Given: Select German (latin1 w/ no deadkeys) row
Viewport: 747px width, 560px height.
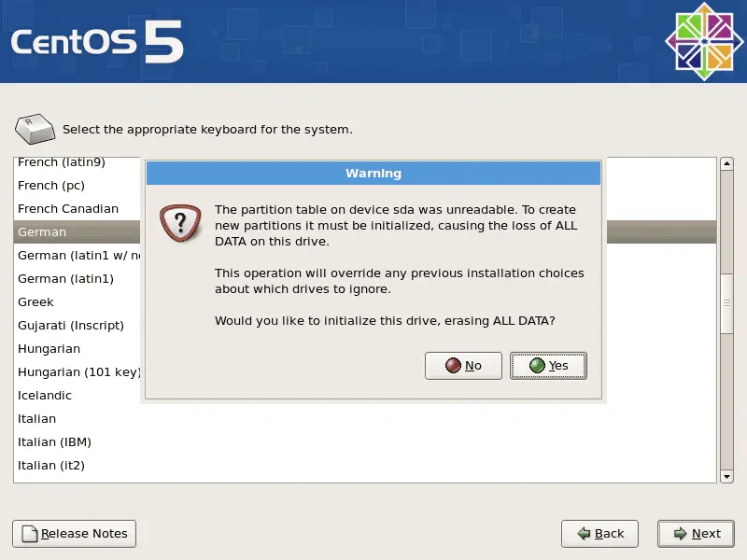Looking at the screenshot, I should click(x=77, y=255).
